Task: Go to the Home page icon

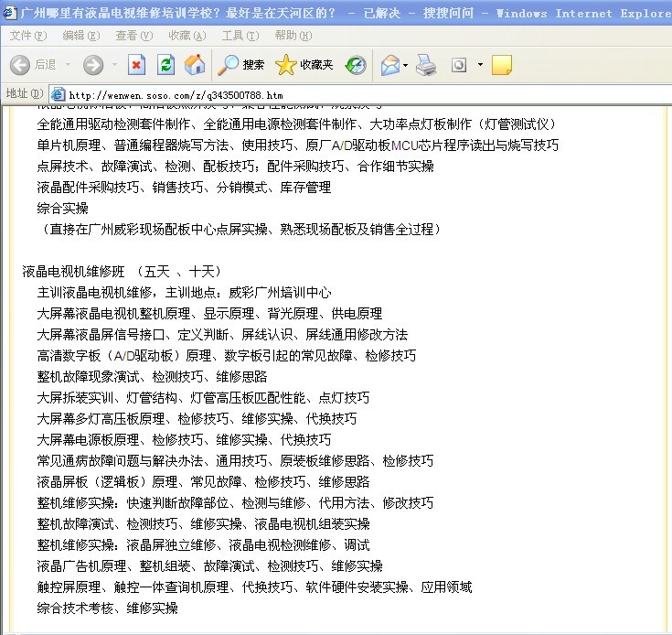Action: pyautogui.click(x=194, y=65)
